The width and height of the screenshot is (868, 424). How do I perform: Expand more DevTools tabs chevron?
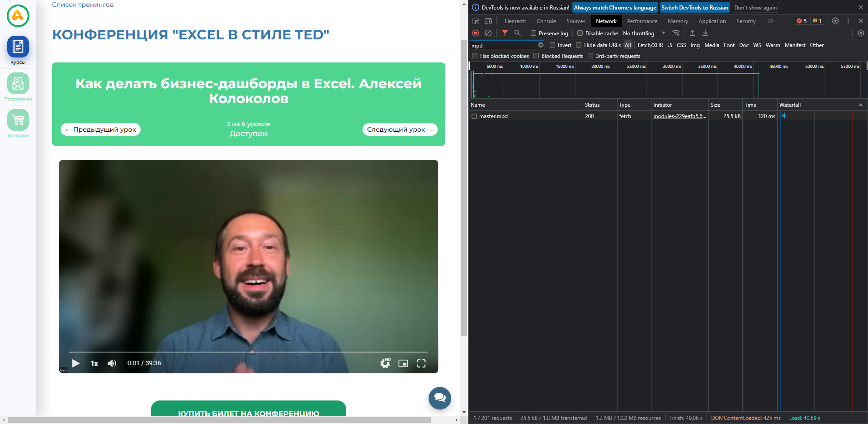770,21
